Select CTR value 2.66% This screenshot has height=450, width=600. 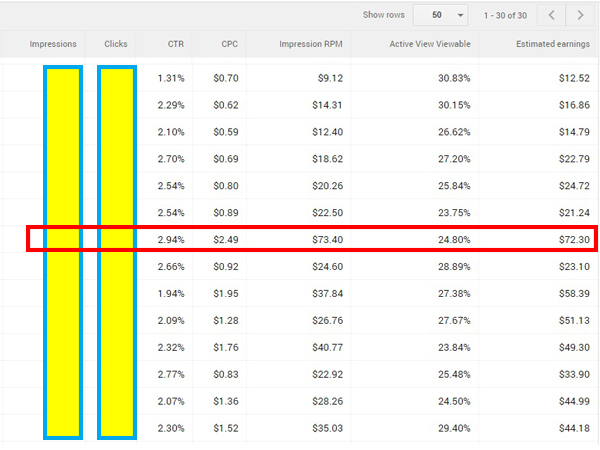(171, 267)
